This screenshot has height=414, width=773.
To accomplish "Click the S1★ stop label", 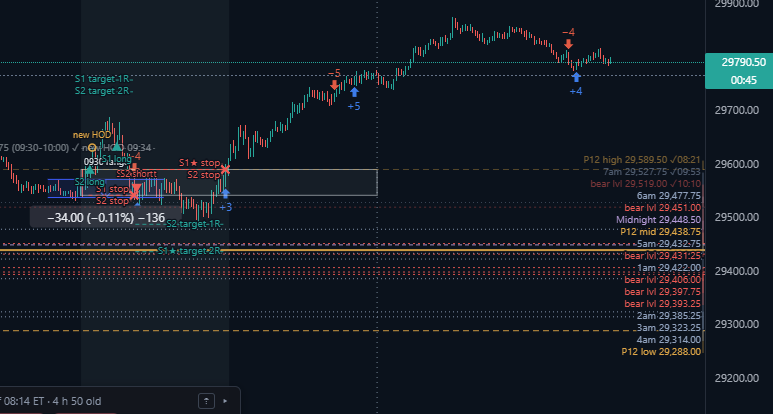I will tap(199, 163).
